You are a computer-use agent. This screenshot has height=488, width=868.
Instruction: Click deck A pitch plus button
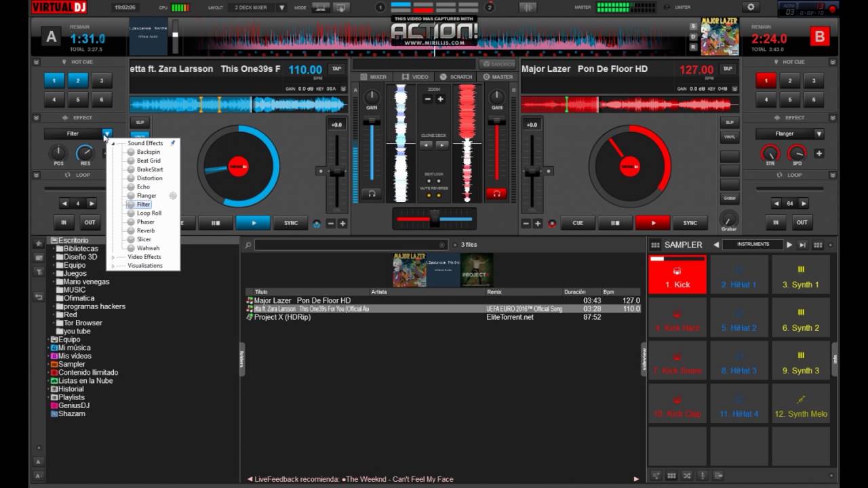(342, 223)
